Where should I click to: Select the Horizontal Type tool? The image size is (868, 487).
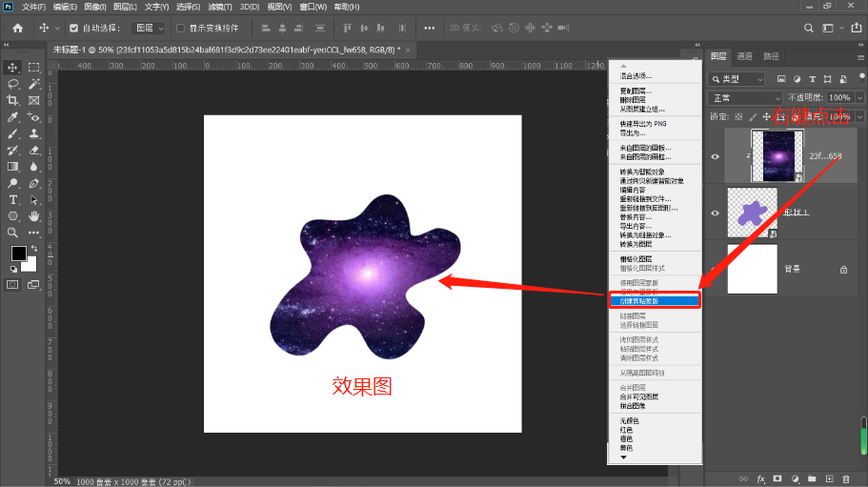click(12, 200)
